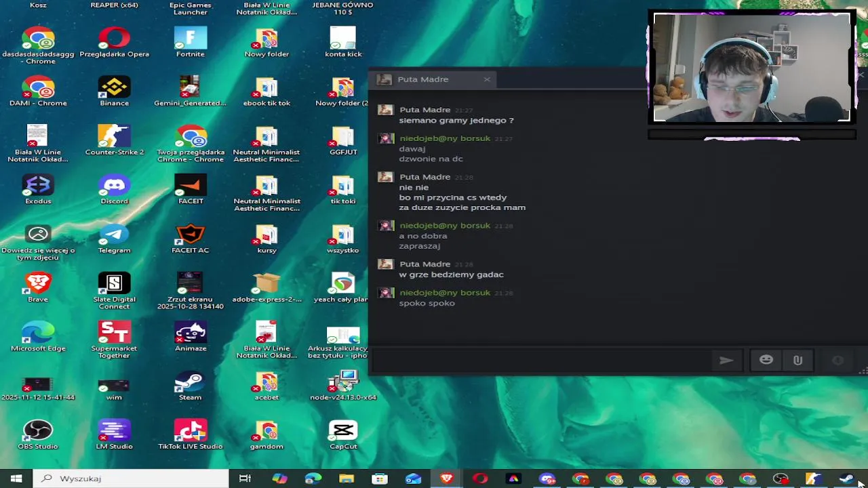868x488 pixels.
Task: Open the Windows Start menu
Action: 16,479
